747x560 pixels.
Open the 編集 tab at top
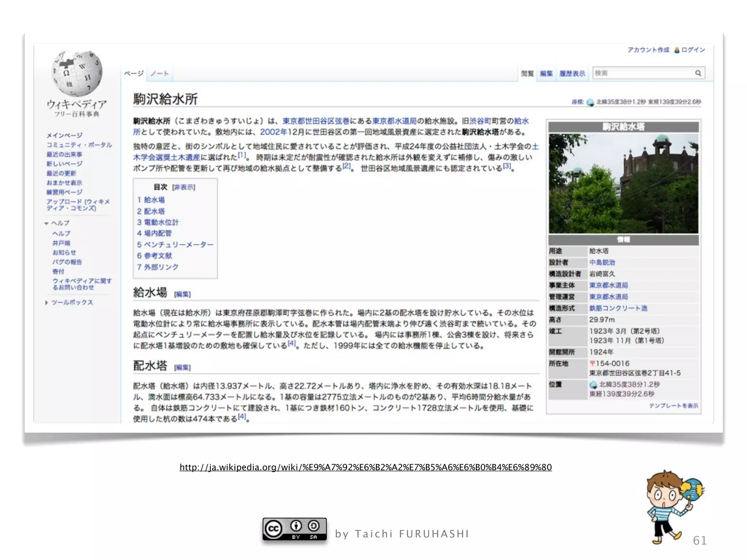[x=546, y=74]
